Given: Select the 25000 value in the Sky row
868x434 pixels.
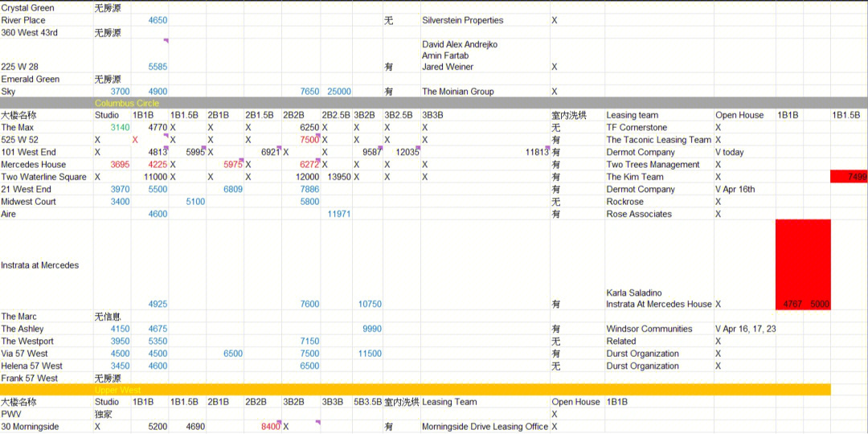Looking at the screenshot, I should [x=339, y=92].
